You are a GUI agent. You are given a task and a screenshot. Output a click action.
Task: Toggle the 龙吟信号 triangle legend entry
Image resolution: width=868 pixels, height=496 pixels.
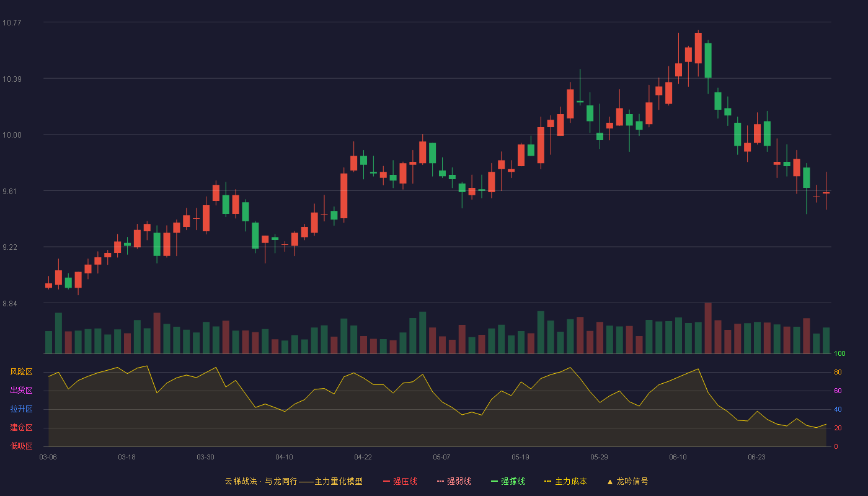point(627,481)
